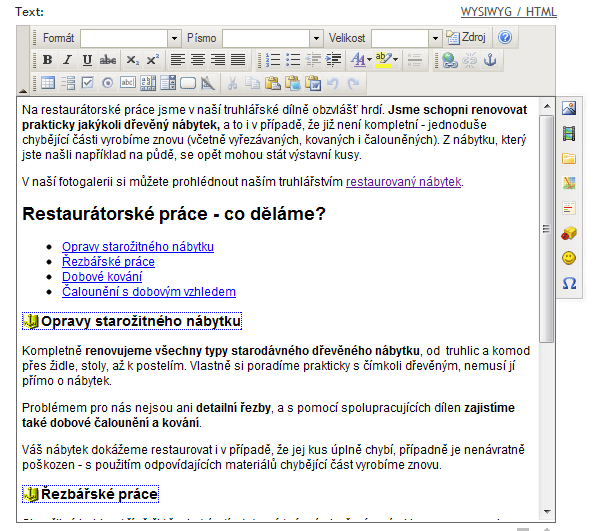
Task: Insert a radio button field
Action: pyautogui.click(x=107, y=83)
